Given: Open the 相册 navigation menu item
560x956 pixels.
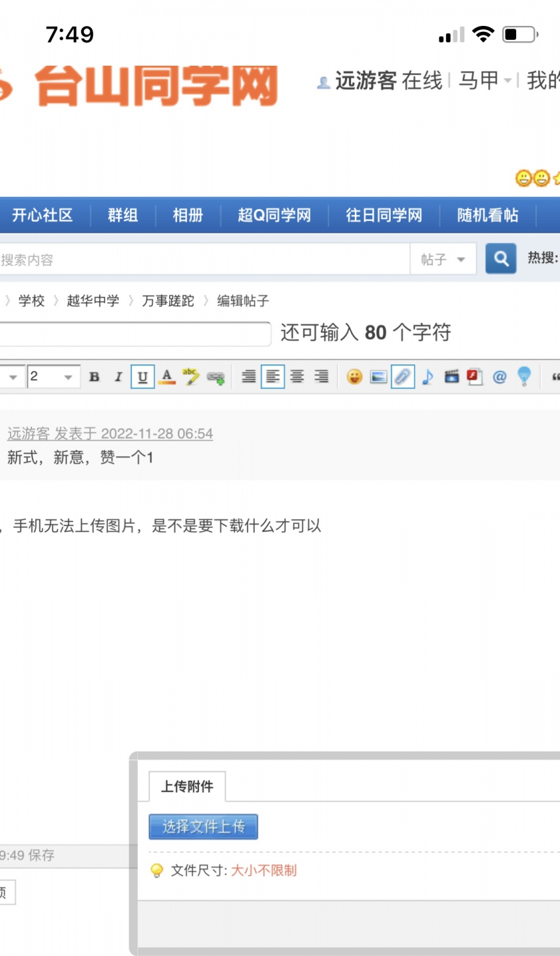Looking at the screenshot, I should (x=188, y=215).
